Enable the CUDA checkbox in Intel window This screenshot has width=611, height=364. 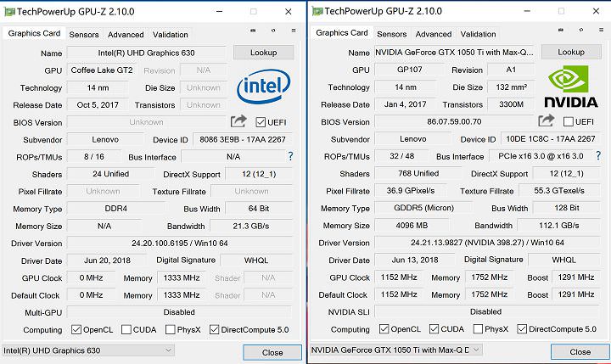point(127,329)
